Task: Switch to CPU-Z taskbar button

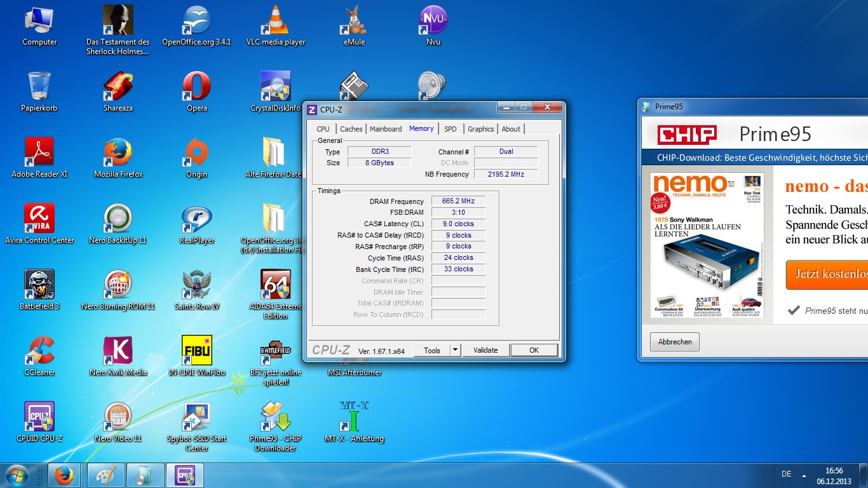Action: [185, 475]
